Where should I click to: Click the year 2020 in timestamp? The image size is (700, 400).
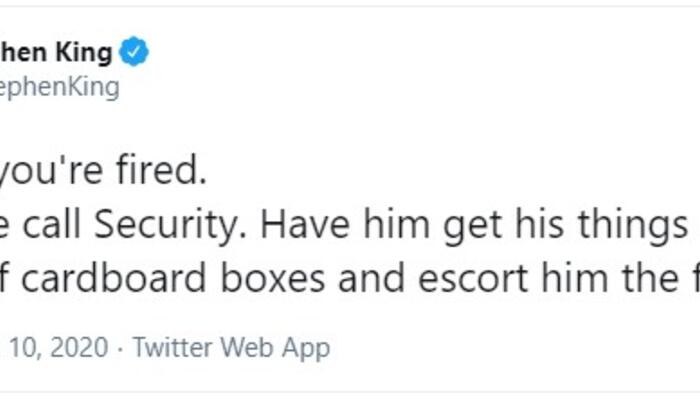click(76, 347)
